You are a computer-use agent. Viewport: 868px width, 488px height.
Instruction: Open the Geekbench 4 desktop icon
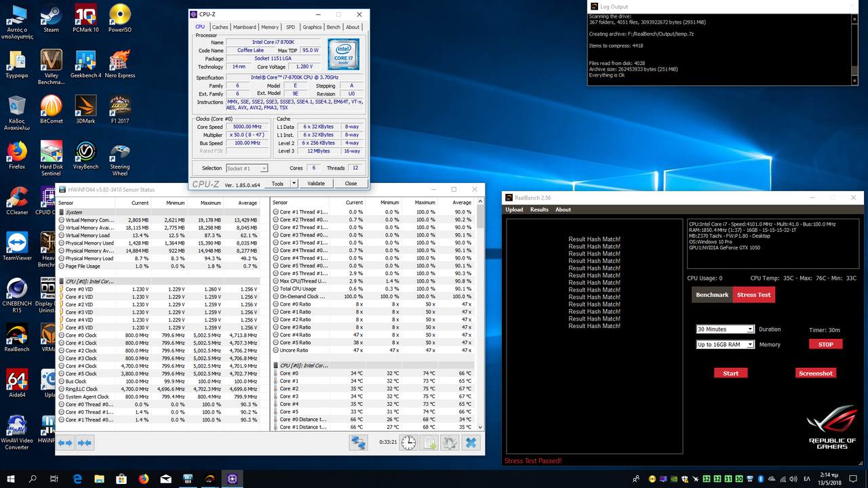85,64
